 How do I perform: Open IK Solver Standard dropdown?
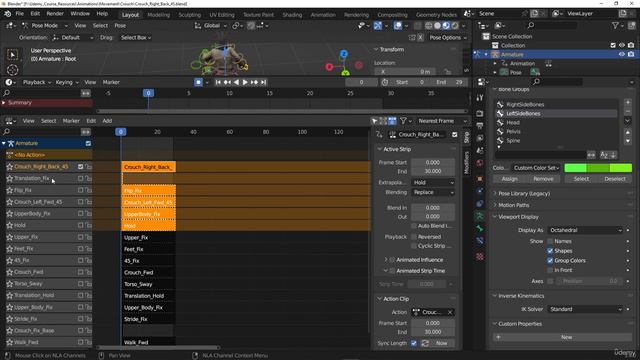pos(585,309)
